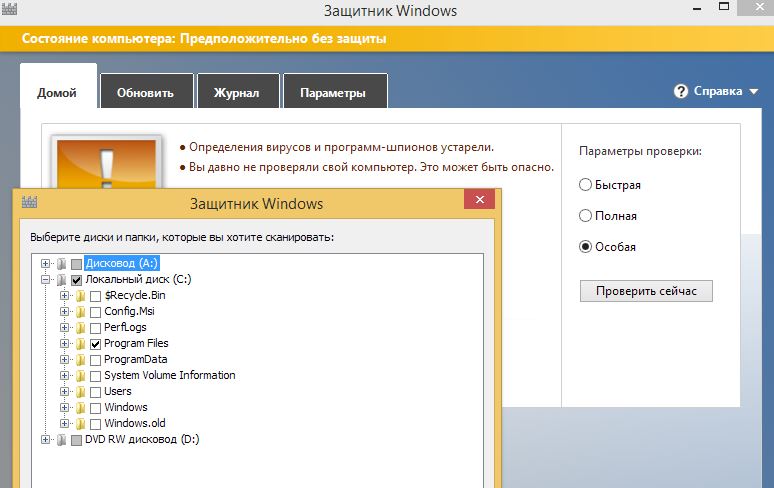
Task: Expand the Windows folder node
Action: click(x=64, y=408)
